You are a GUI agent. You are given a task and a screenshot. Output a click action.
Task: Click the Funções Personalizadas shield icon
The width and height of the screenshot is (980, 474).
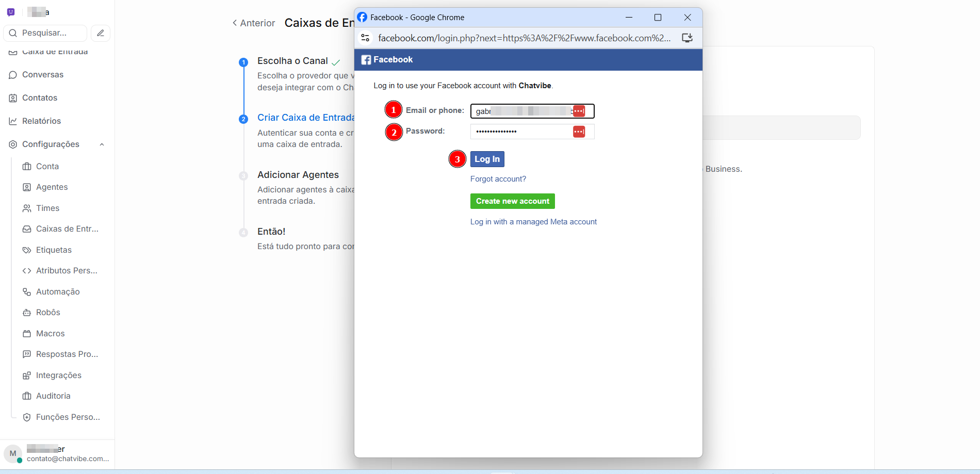pos(27,417)
